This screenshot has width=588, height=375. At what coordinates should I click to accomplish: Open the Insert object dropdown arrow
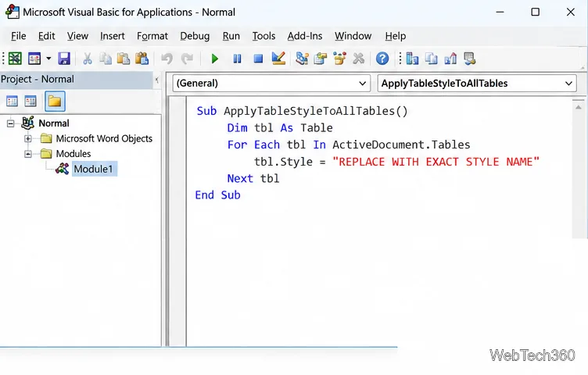pos(48,59)
